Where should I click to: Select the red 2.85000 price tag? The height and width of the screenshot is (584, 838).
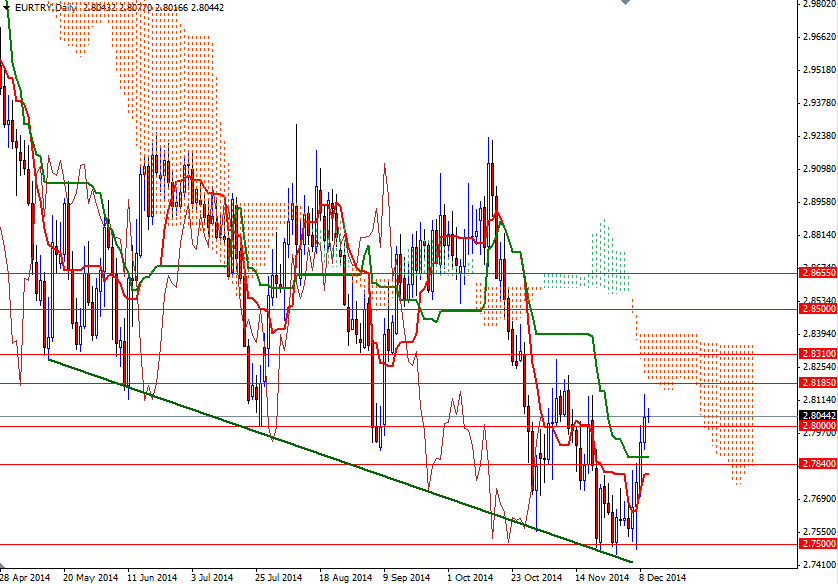point(817,309)
